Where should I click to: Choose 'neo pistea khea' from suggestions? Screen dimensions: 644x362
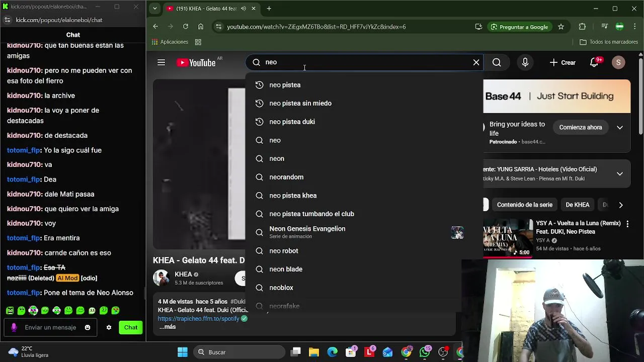[x=364, y=196]
